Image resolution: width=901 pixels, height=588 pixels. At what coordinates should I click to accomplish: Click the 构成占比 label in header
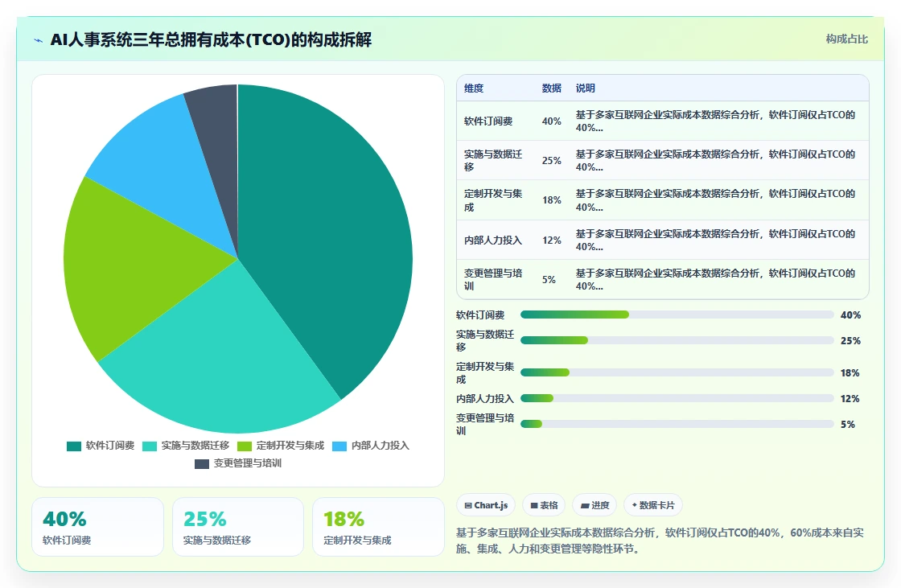click(x=846, y=39)
